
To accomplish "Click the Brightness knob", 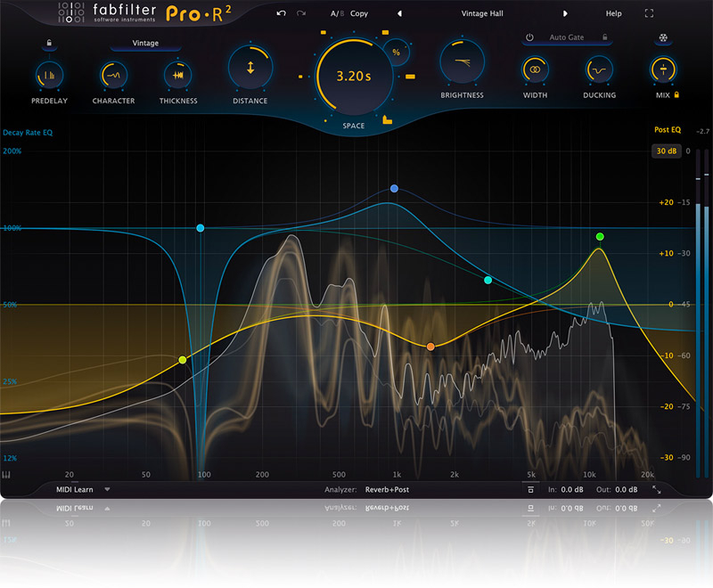I will tap(462, 62).
